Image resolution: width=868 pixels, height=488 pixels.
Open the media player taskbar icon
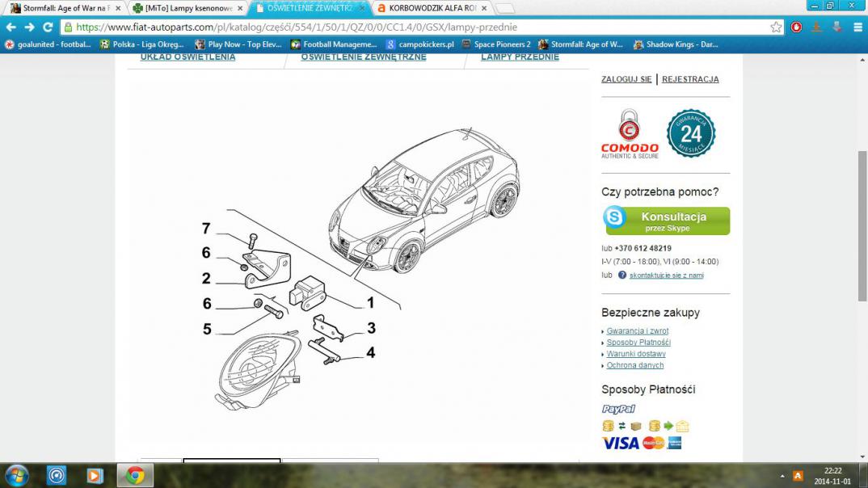[95, 475]
